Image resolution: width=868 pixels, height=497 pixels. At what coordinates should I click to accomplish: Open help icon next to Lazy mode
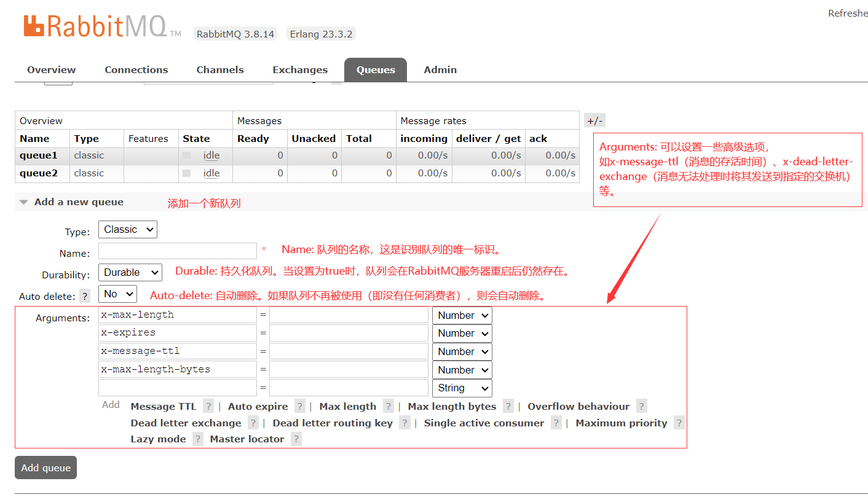coord(197,439)
